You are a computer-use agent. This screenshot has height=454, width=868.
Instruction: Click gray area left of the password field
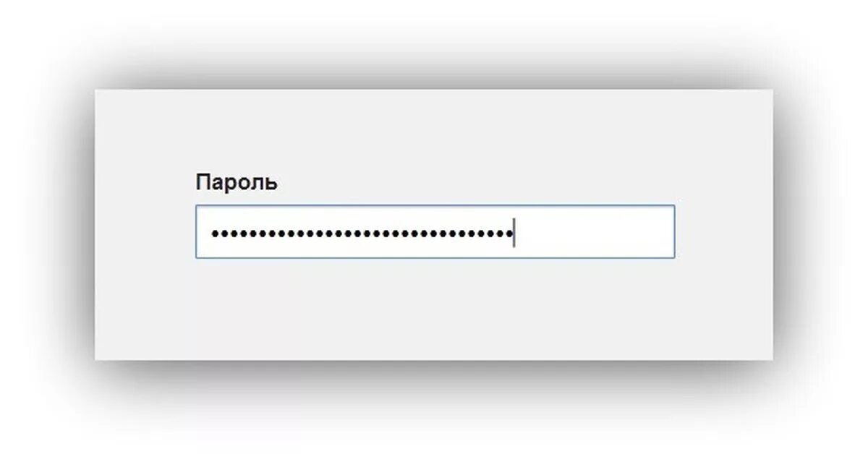click(x=145, y=232)
